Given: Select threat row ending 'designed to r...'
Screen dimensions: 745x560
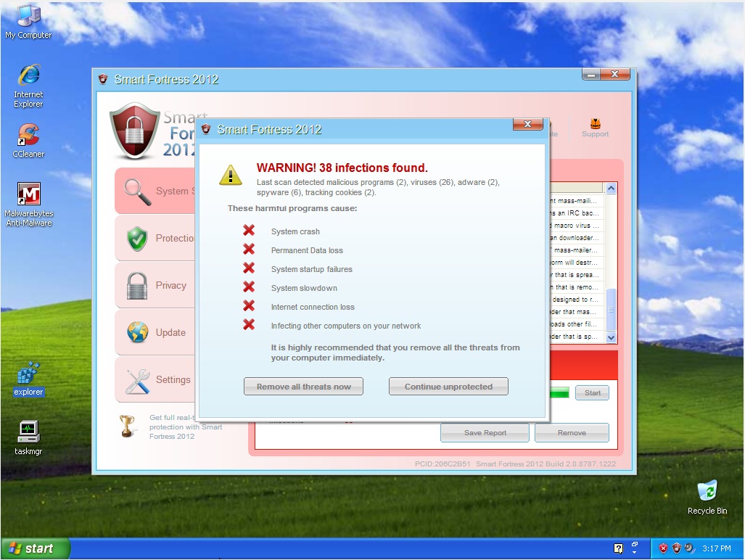Looking at the screenshot, I should point(576,300).
